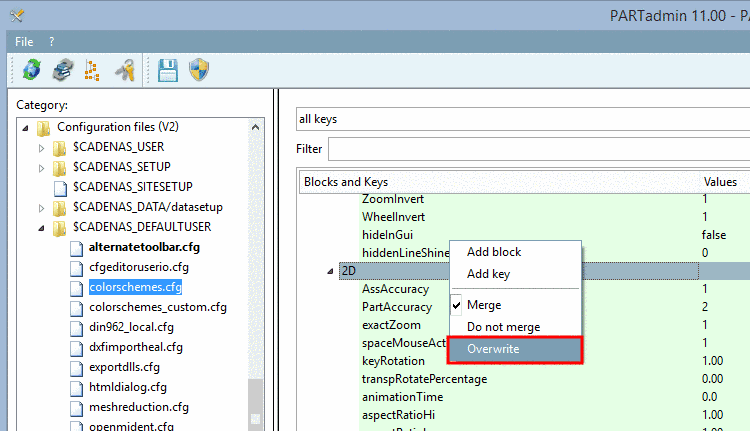
Task: Open the File menu
Action: tap(24, 42)
